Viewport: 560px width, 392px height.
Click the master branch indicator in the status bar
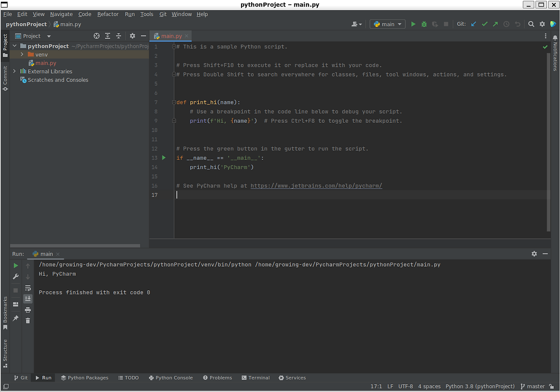[535, 386]
